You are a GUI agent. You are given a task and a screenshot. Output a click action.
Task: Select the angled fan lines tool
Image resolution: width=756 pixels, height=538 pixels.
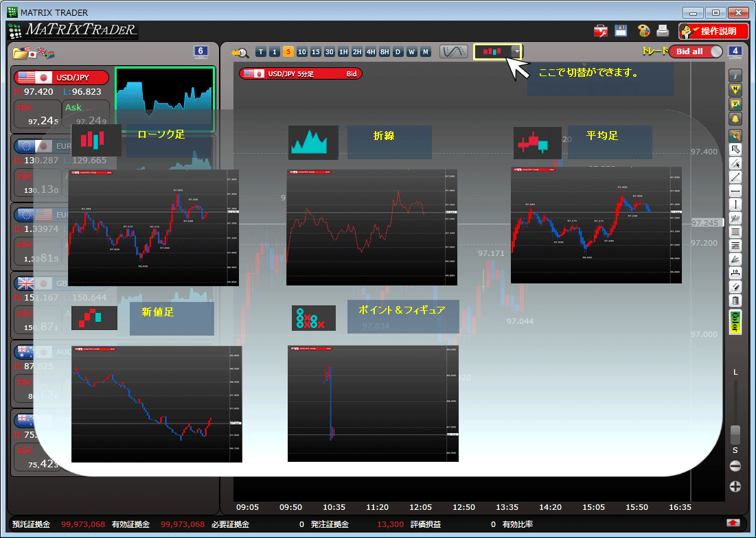click(735, 259)
